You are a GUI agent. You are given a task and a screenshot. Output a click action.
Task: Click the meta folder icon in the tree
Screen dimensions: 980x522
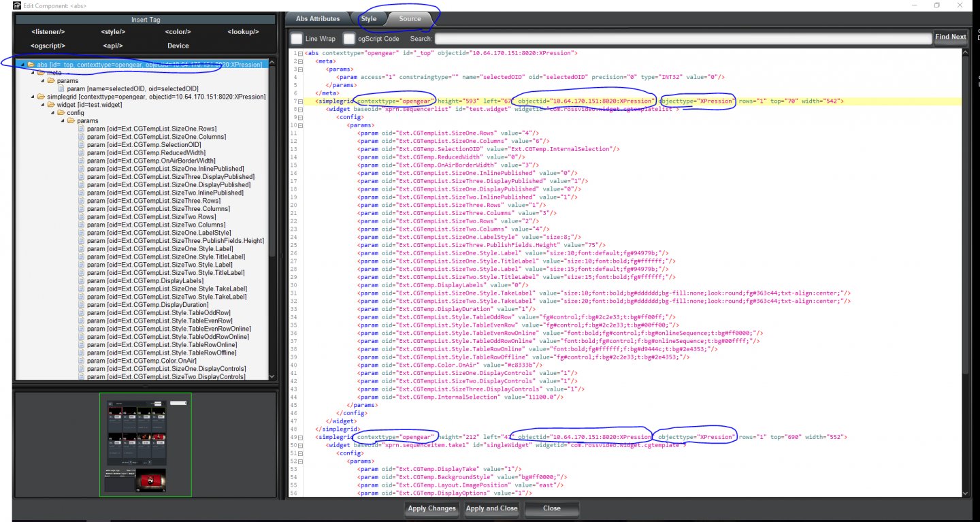coord(40,73)
